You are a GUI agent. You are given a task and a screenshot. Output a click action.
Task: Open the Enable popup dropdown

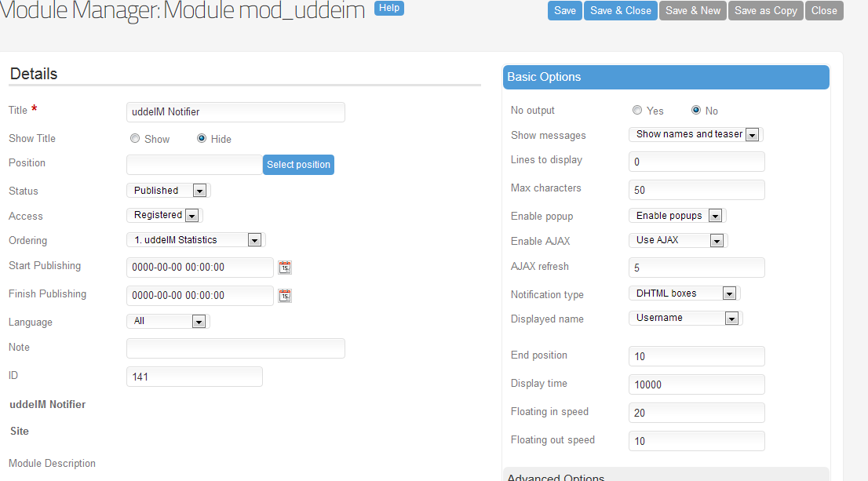click(677, 215)
